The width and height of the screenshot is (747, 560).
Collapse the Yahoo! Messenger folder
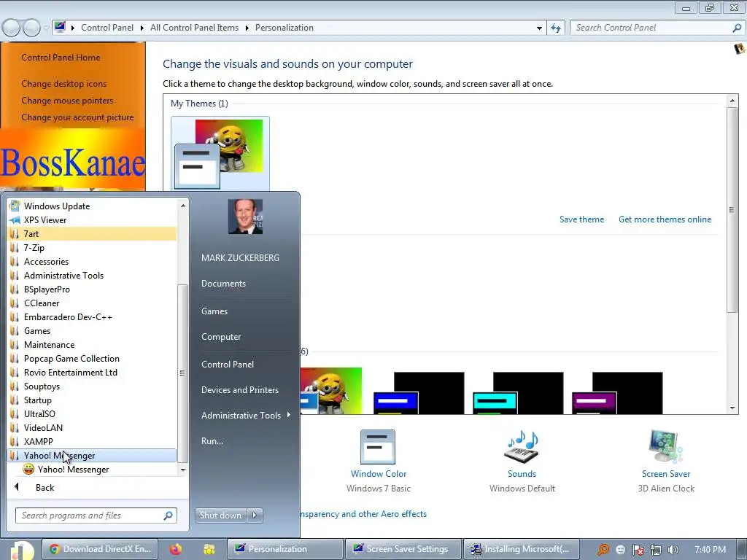[92, 455]
